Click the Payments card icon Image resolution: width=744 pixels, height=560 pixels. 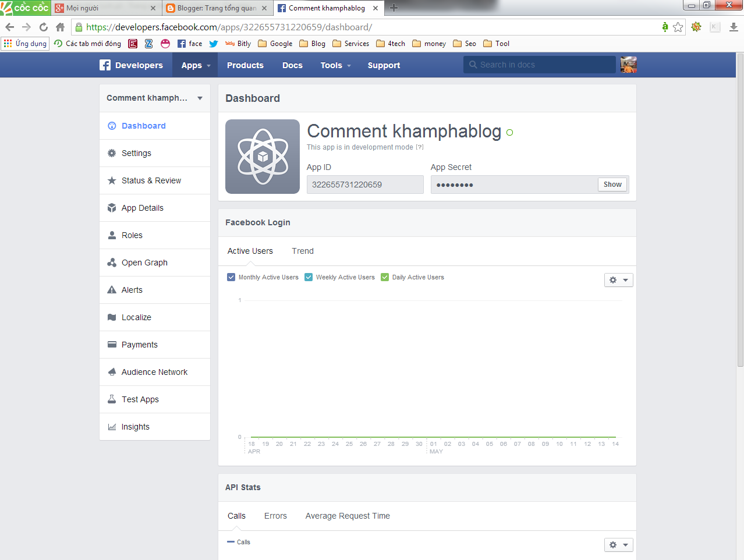point(112,345)
